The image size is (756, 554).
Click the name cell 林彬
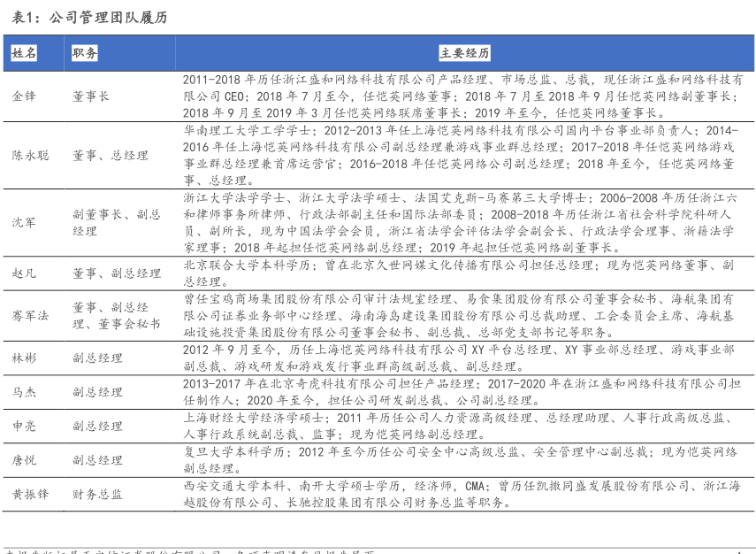point(24,358)
